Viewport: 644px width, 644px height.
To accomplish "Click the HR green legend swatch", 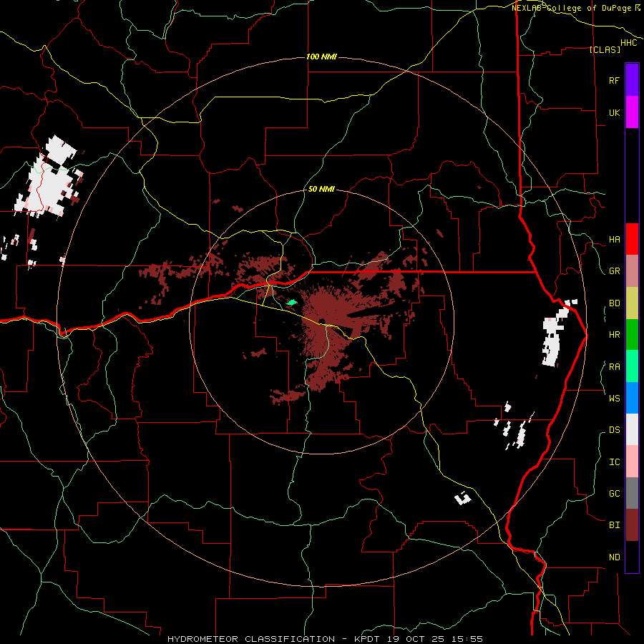I will point(632,334).
